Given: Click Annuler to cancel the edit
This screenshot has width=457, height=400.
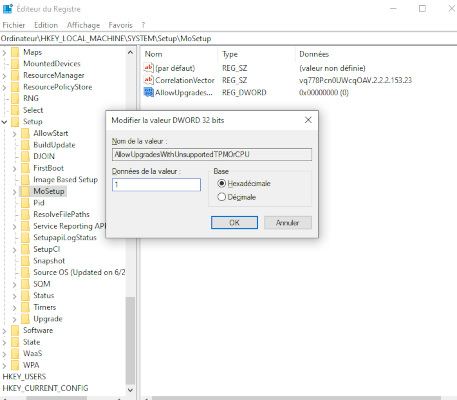Looking at the screenshot, I should coord(288,222).
